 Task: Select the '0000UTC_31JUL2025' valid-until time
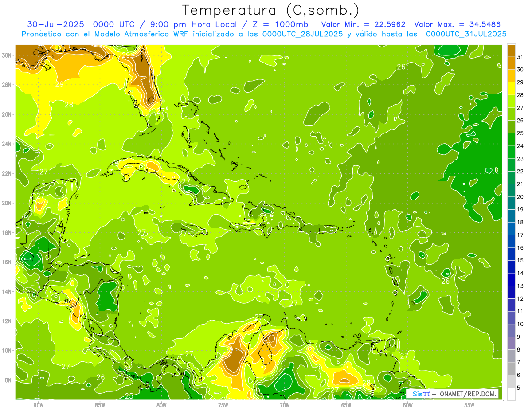coord(466,34)
